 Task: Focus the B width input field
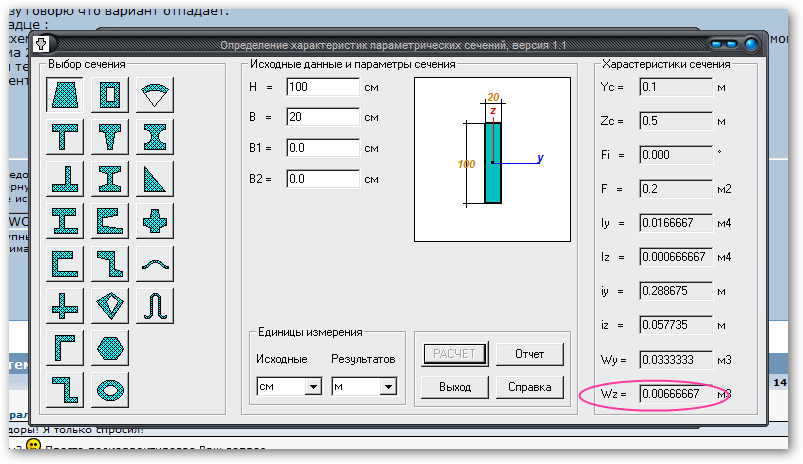(322, 118)
